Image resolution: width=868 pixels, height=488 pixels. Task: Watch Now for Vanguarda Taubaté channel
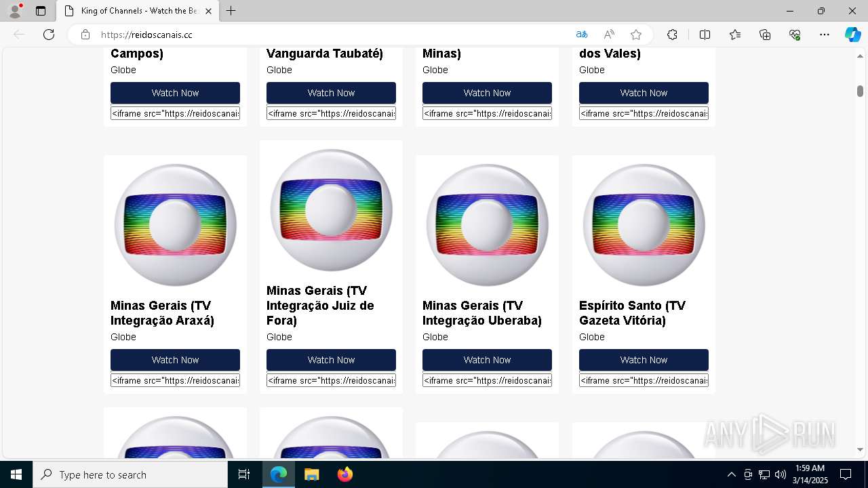(x=331, y=93)
